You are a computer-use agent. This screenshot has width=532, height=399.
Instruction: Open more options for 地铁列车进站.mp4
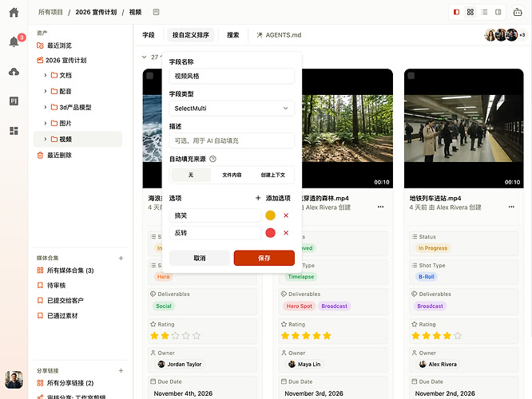511,207
